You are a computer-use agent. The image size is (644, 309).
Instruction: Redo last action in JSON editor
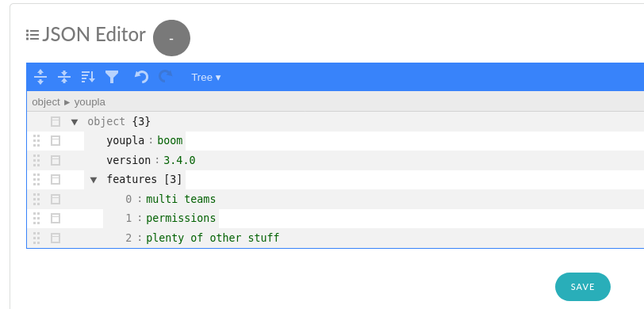point(166,77)
